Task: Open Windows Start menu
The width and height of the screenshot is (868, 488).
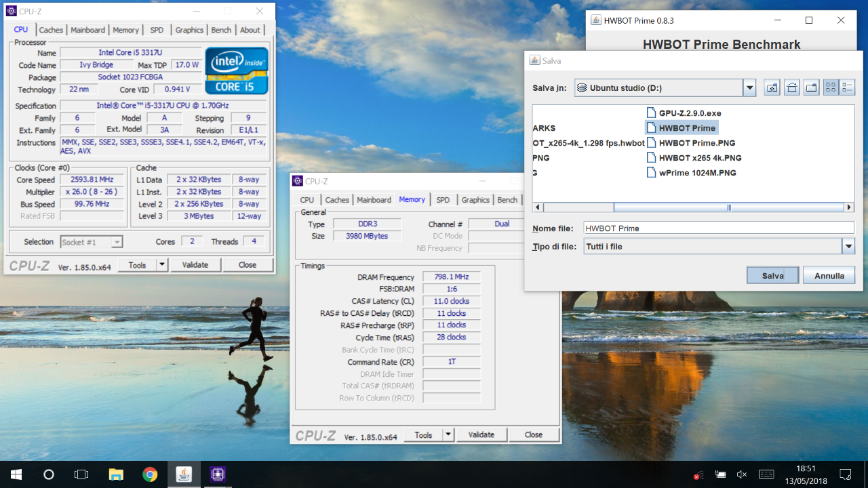Action: point(16,474)
